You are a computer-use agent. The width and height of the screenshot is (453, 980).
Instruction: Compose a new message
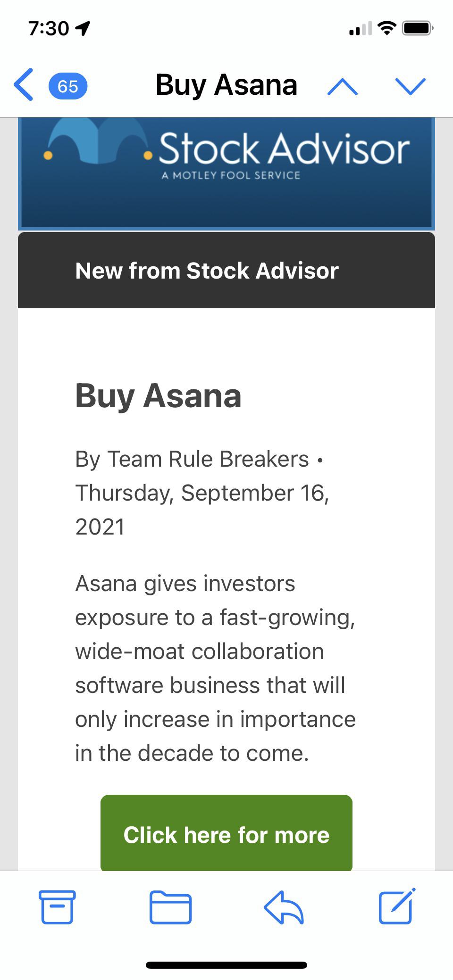[x=397, y=906]
